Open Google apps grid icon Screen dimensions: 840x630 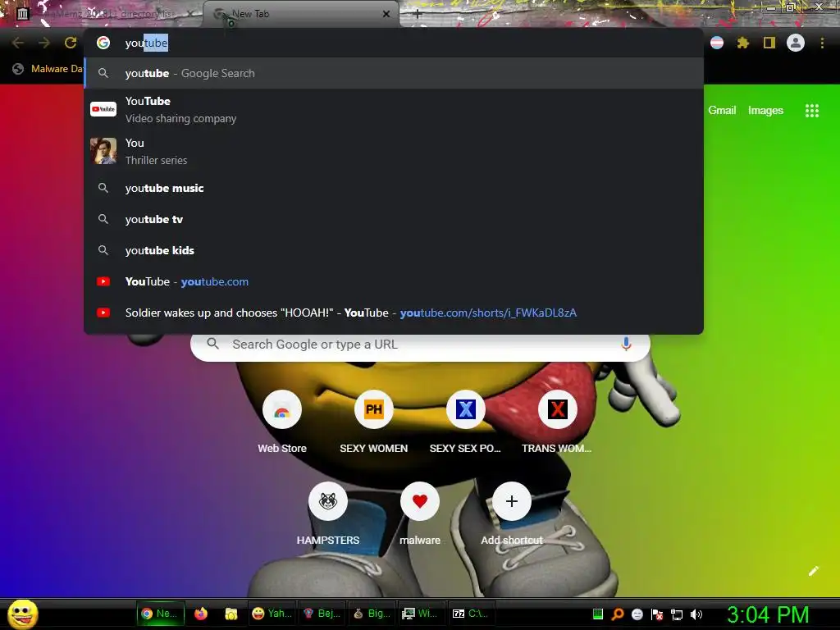pos(811,111)
